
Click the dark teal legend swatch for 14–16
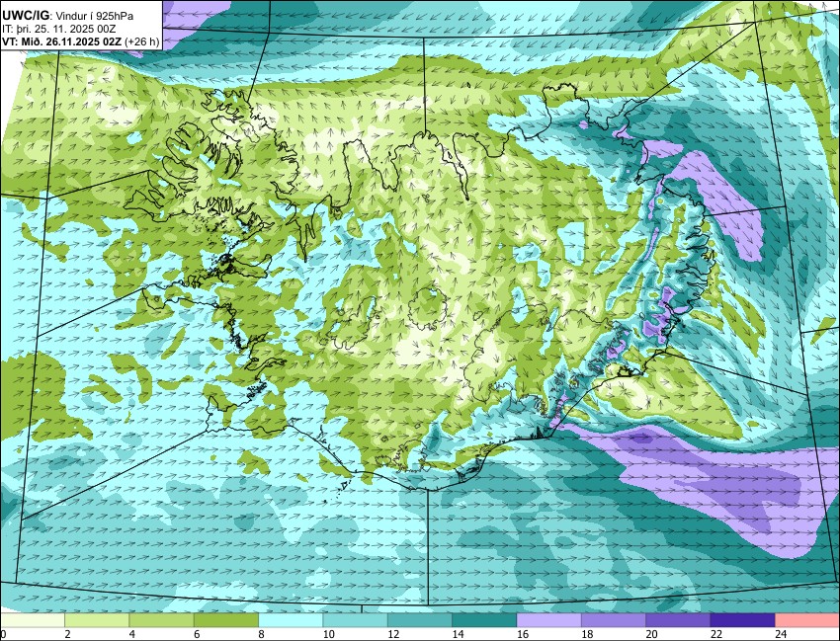point(484,620)
